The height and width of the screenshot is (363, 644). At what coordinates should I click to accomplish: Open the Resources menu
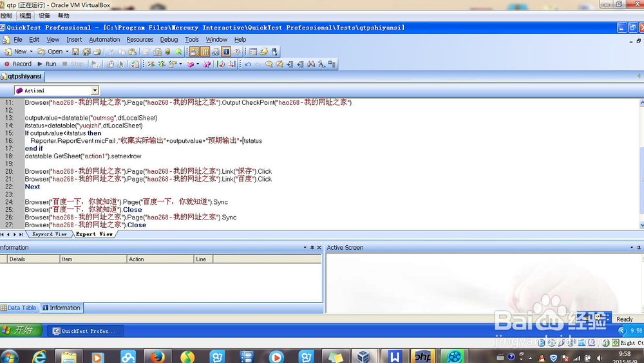click(140, 40)
